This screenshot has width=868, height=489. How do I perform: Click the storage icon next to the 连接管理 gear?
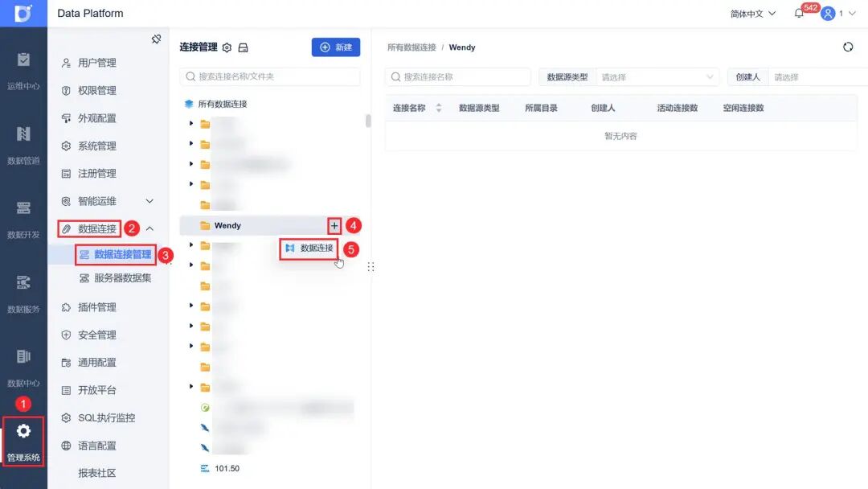[243, 47]
